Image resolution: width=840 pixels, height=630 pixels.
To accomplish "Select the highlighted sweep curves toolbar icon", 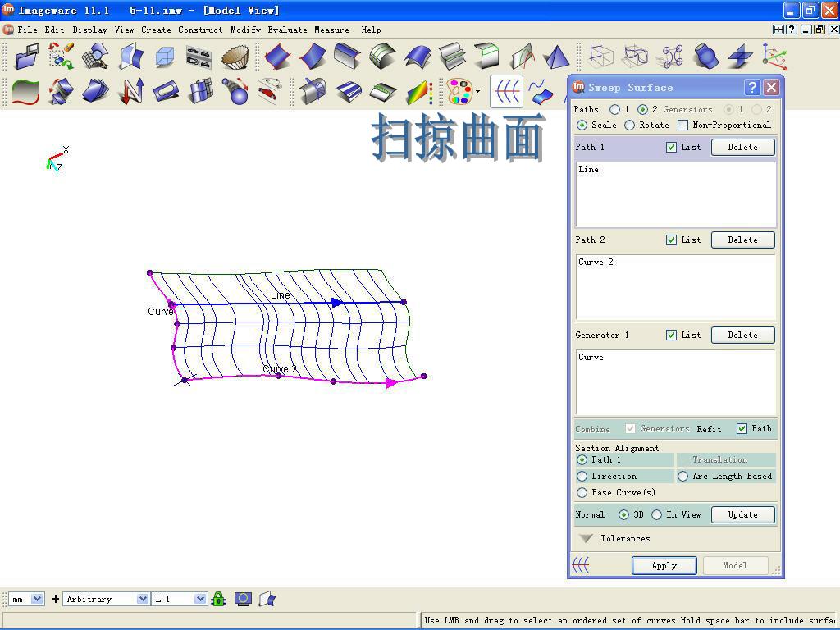I will pos(506,92).
